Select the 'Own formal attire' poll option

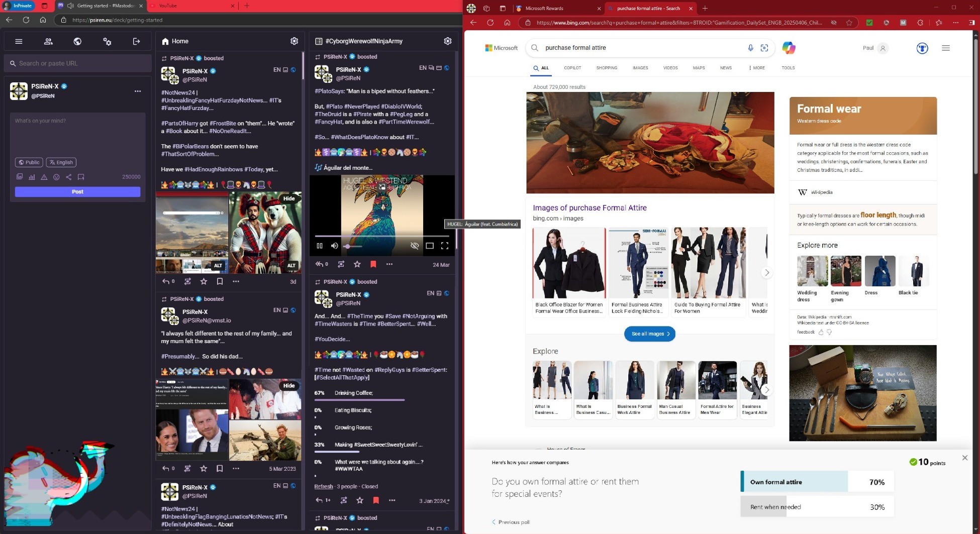(817, 482)
